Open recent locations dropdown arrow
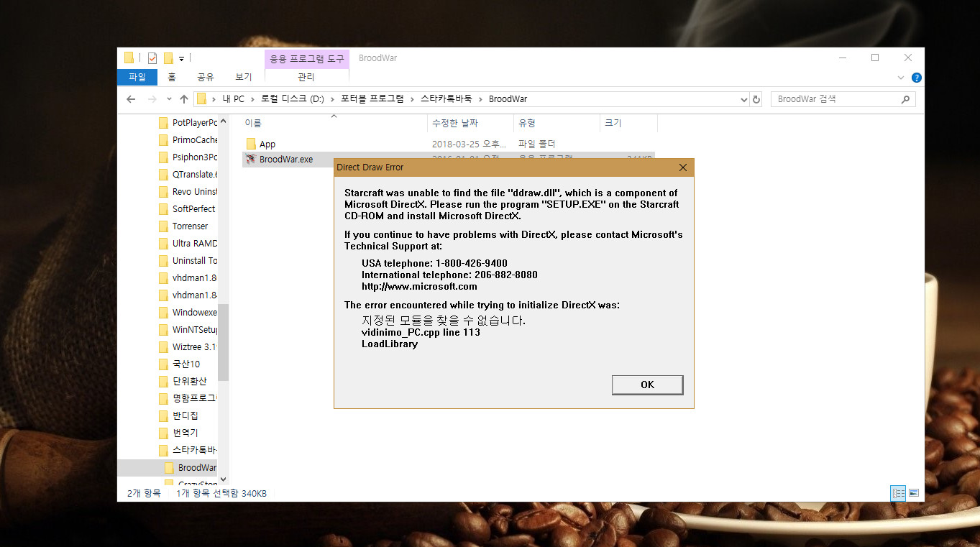 point(169,99)
